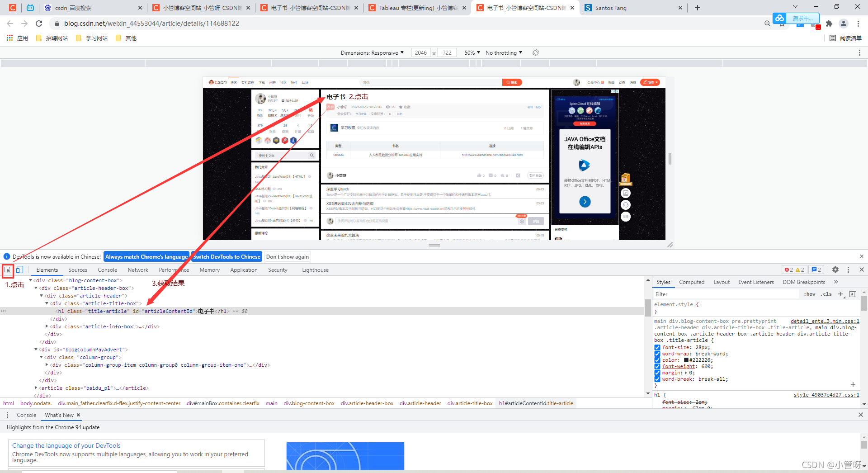Open the 50% zoom dropdown

point(472,53)
